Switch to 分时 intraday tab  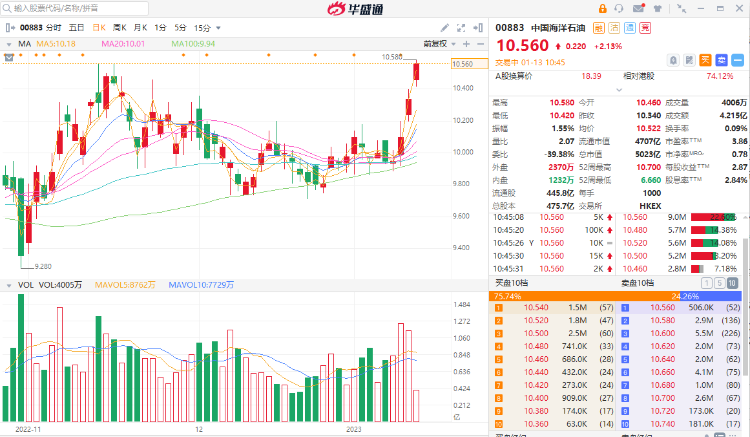click(x=54, y=28)
